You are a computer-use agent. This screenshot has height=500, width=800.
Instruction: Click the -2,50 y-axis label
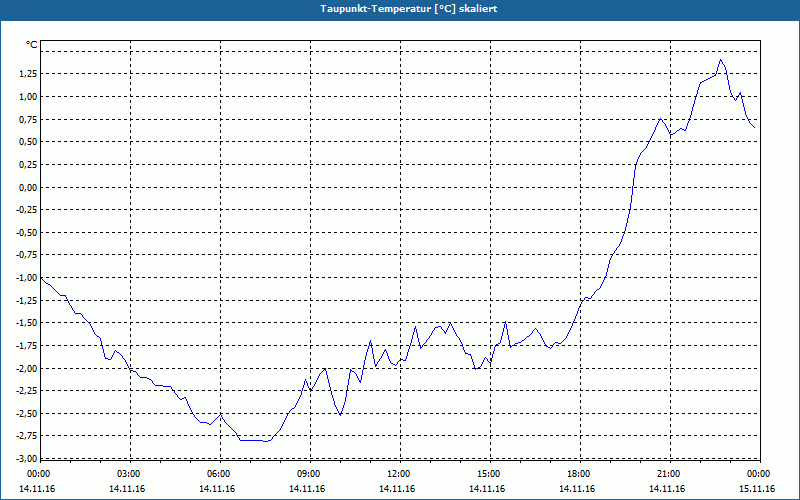(x=27, y=414)
